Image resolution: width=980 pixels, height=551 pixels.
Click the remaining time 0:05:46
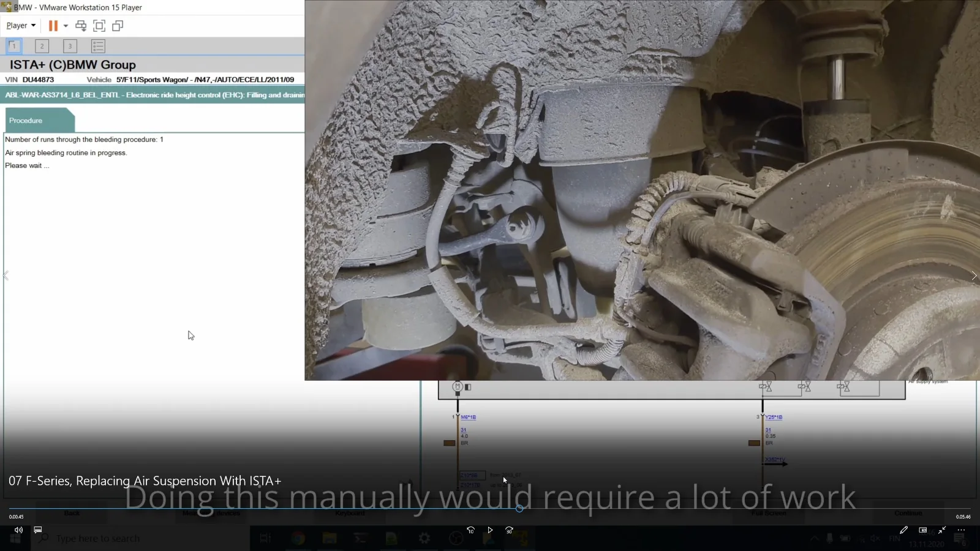click(x=963, y=517)
